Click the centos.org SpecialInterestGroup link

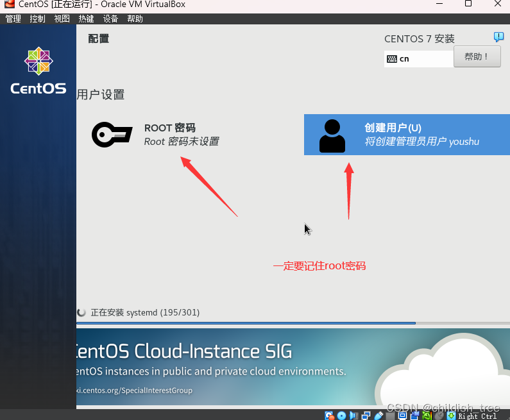tap(134, 391)
